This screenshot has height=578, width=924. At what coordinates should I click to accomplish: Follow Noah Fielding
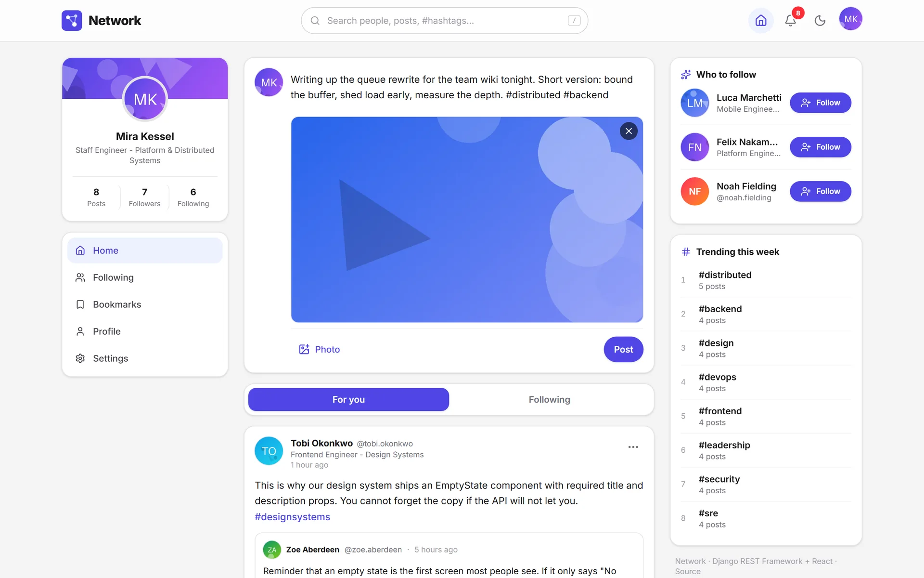(x=820, y=191)
